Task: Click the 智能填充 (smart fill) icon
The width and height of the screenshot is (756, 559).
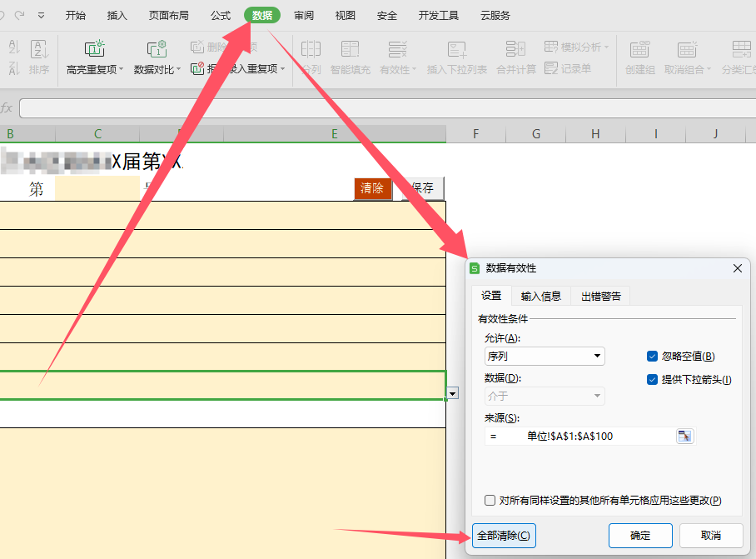Action: pyautogui.click(x=350, y=50)
